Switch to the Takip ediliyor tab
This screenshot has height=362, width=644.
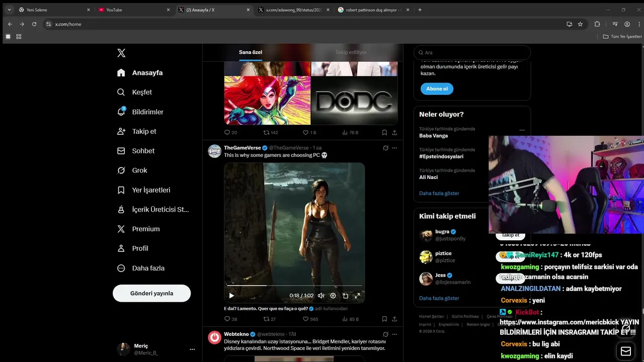tap(351, 52)
